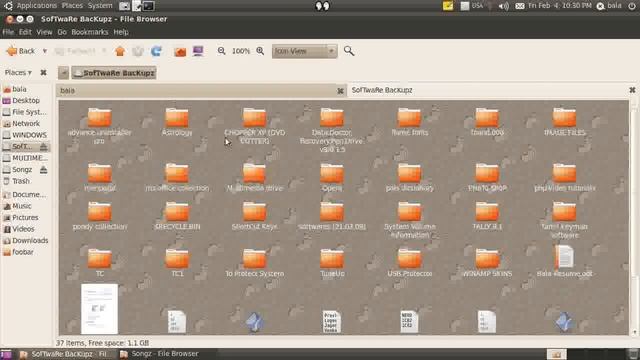The image size is (640, 360).
Task: Open Places side pane dropdown
Action: click(x=18, y=73)
